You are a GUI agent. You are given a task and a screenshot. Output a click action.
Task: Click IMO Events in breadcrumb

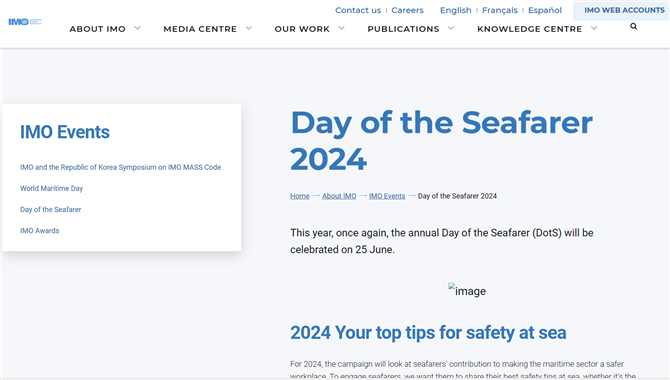point(387,196)
